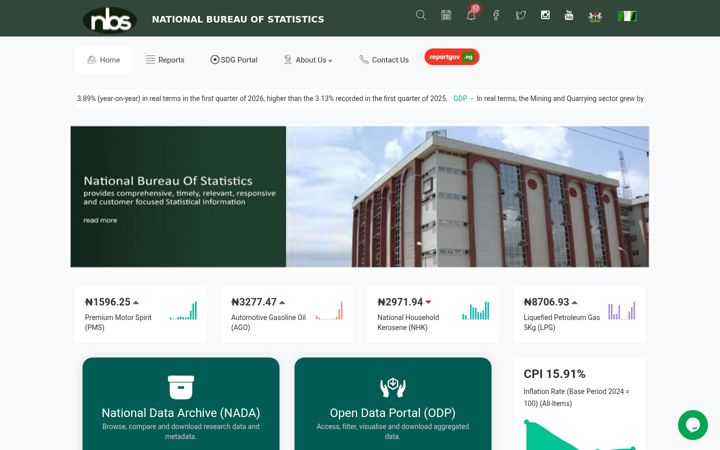Click the ₦3277.47 AGO price

[254, 302]
